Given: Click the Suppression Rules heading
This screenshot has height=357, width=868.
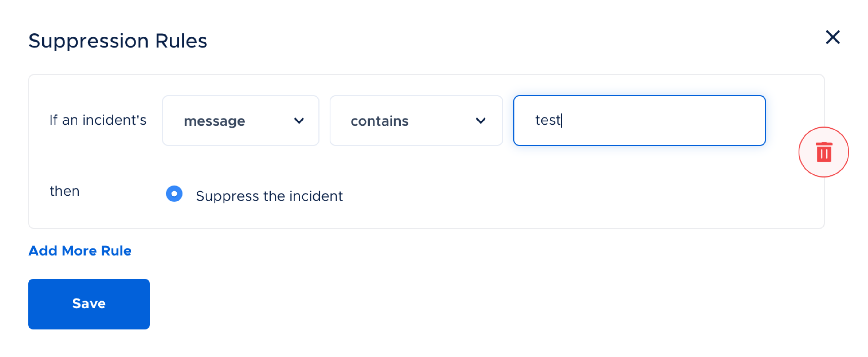Looking at the screenshot, I should coord(117,41).
